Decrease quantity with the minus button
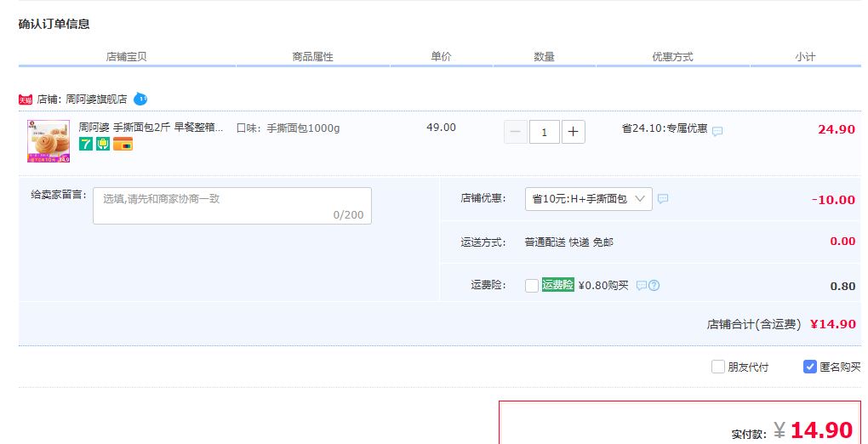868x444 pixels. (516, 132)
